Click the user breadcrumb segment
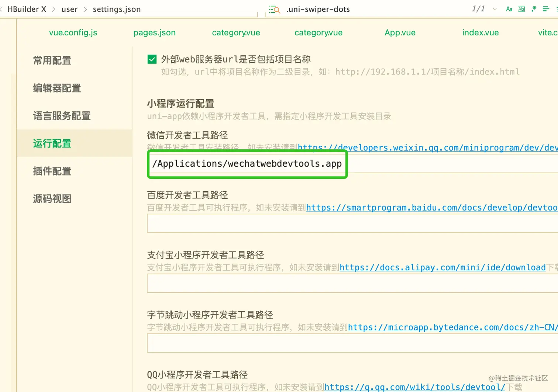Image resolution: width=558 pixels, height=392 pixels. 69,9
